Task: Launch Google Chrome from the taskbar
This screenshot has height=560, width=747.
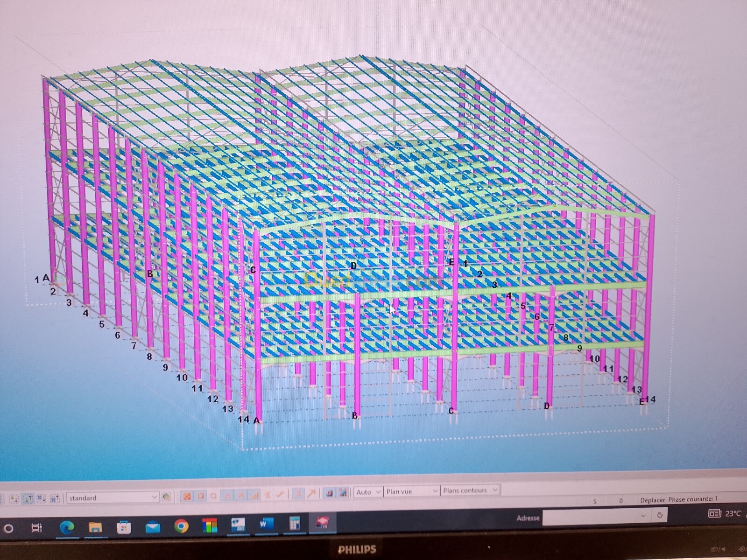Action: tap(181, 526)
